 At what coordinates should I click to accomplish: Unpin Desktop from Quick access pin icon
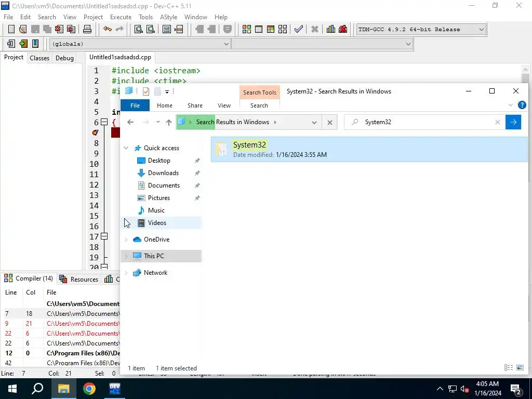197,161
